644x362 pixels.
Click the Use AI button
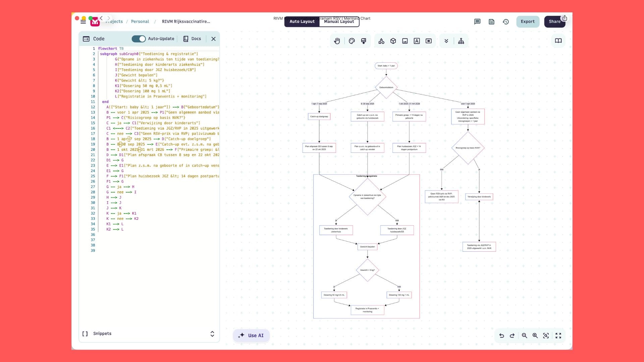coord(251,335)
